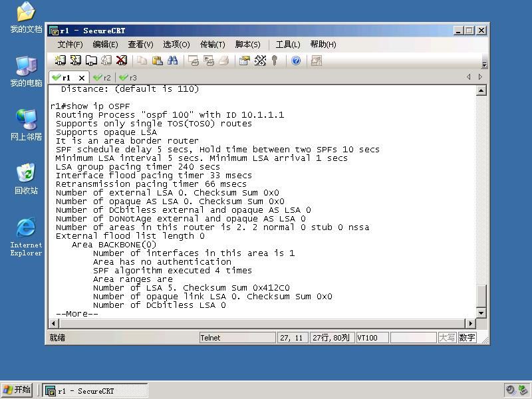Open the 传输(T) menu
The height and width of the screenshot is (399, 532).
pyautogui.click(x=212, y=45)
